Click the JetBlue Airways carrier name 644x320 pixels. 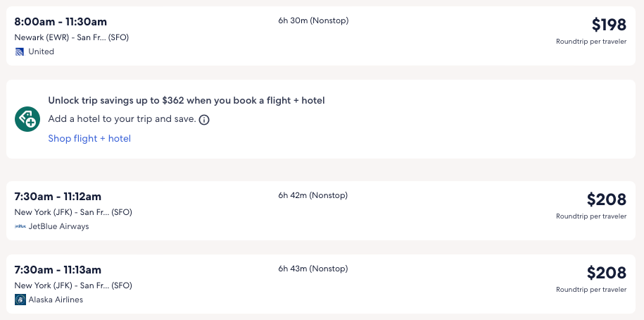click(58, 226)
